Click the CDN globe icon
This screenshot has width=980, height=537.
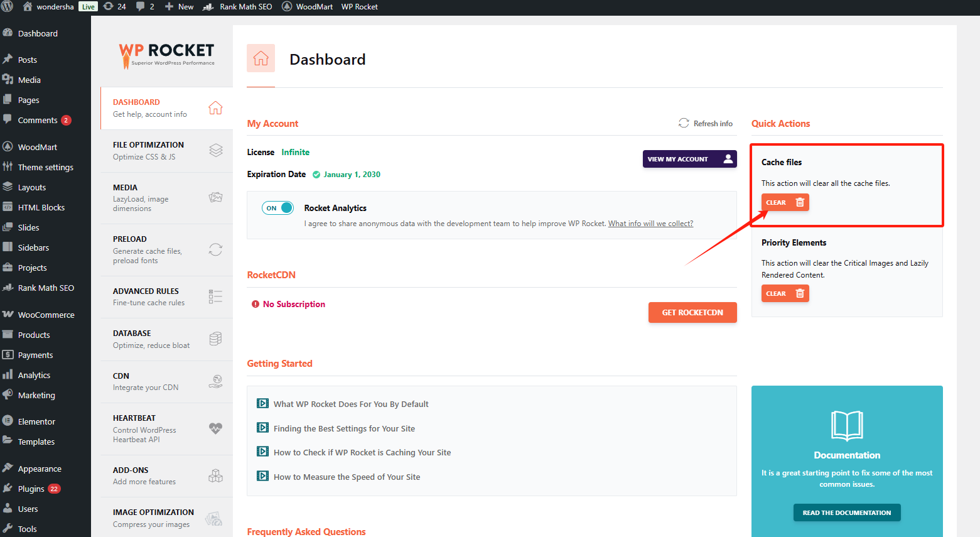(215, 381)
